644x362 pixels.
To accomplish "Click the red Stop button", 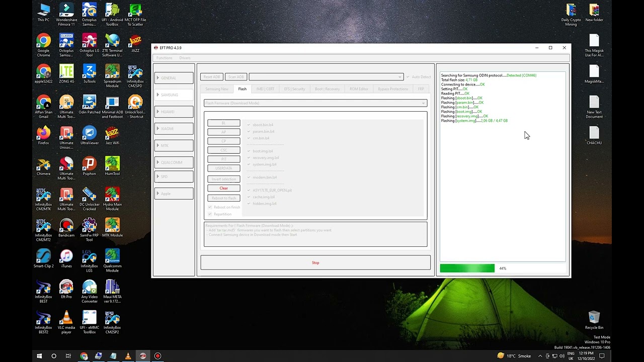I will click(x=315, y=262).
